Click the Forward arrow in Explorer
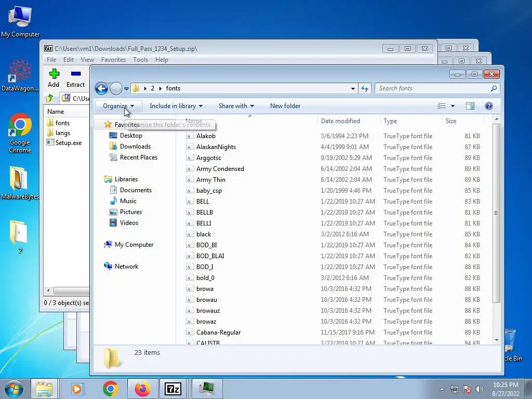The width and height of the screenshot is (532, 399). (116, 88)
